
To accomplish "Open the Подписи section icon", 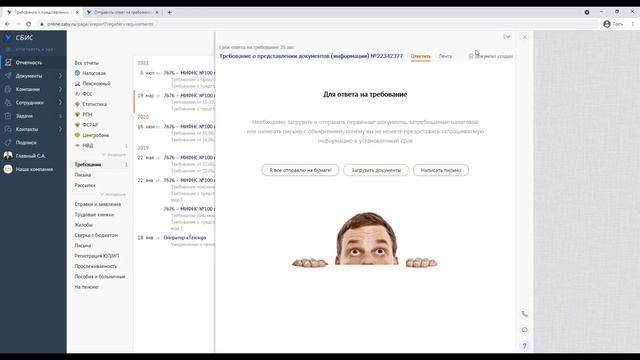I will point(8,142).
